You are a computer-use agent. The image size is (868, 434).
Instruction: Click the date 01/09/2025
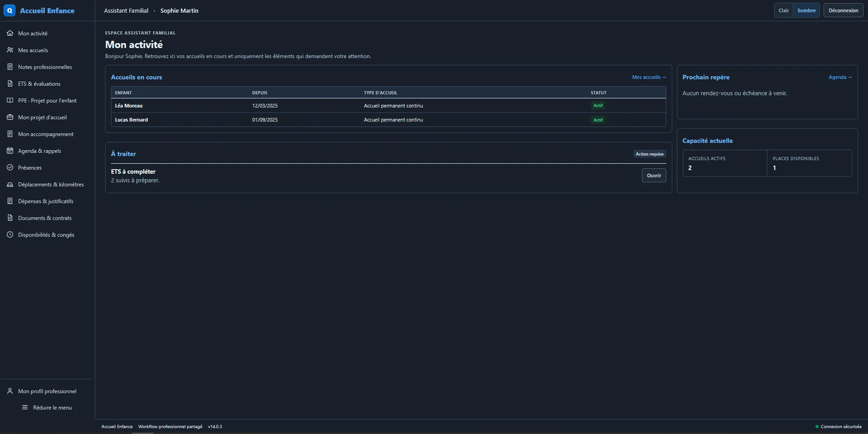point(265,120)
